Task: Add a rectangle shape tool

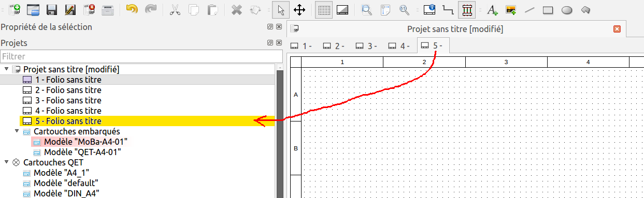Action: click(548, 9)
